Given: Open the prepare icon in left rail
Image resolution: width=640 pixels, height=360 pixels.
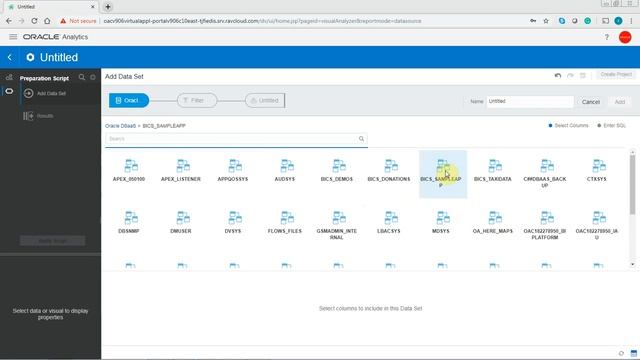Looking at the screenshot, I should click(9, 91).
